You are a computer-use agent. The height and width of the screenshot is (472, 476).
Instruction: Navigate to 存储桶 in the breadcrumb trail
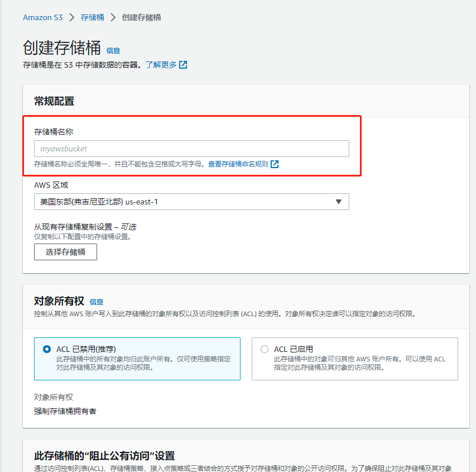[x=92, y=17]
